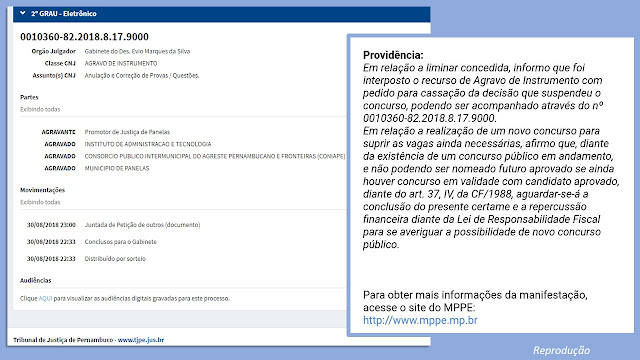Click 'MUNICIPIO DE PANELAS' party
The height and width of the screenshot is (360, 640).
coord(117,168)
